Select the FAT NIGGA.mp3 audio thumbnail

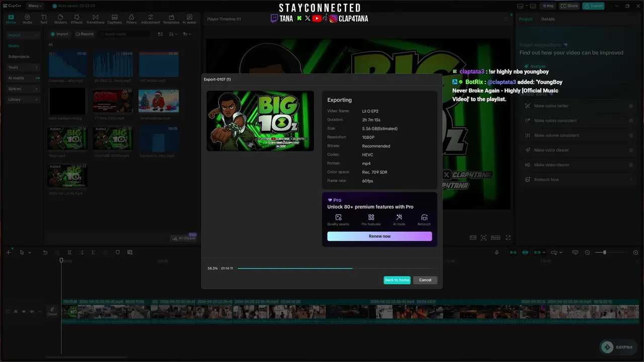click(158, 64)
